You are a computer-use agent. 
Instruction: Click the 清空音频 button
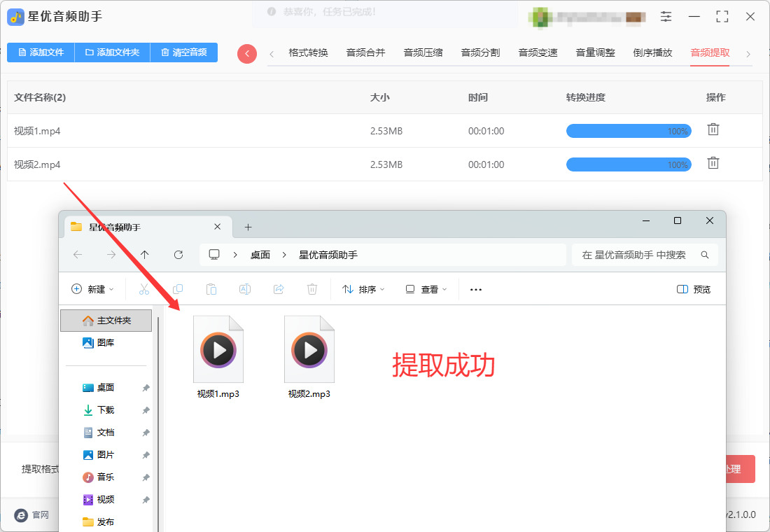tap(183, 52)
